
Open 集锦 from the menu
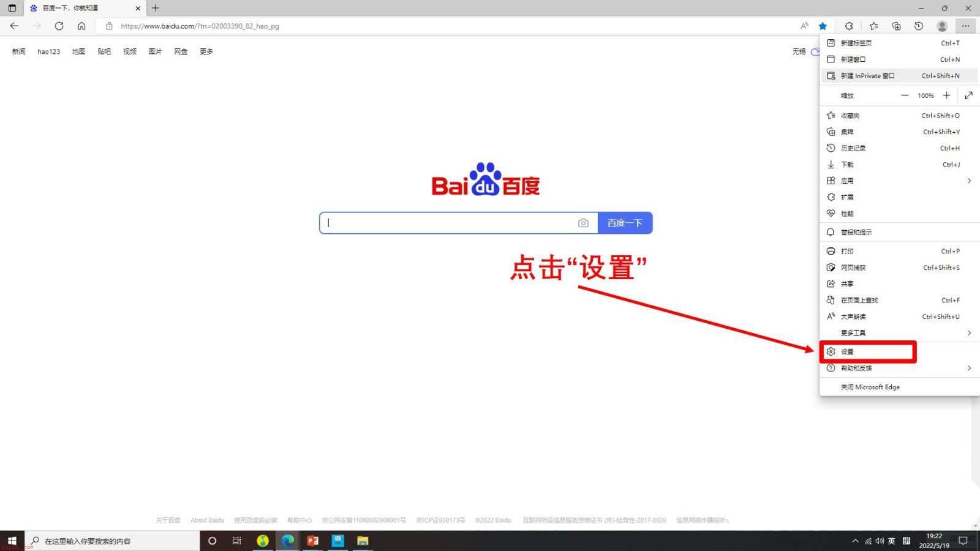click(899, 132)
